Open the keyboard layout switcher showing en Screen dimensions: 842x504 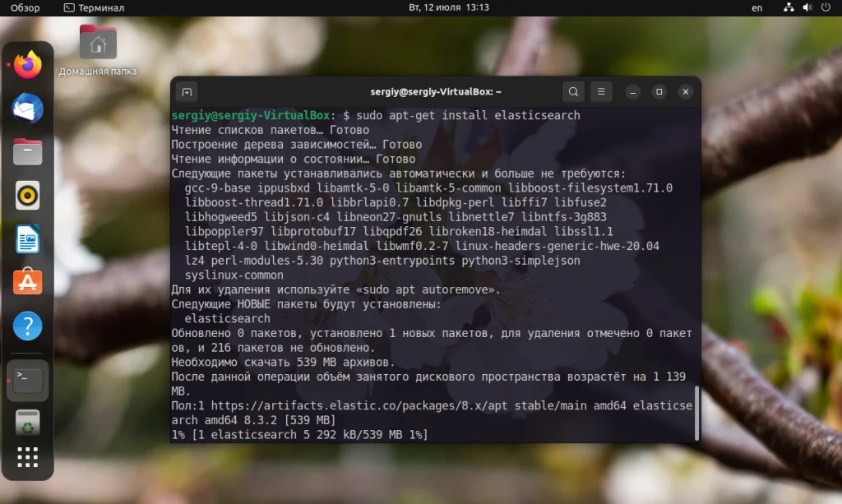[758, 7]
